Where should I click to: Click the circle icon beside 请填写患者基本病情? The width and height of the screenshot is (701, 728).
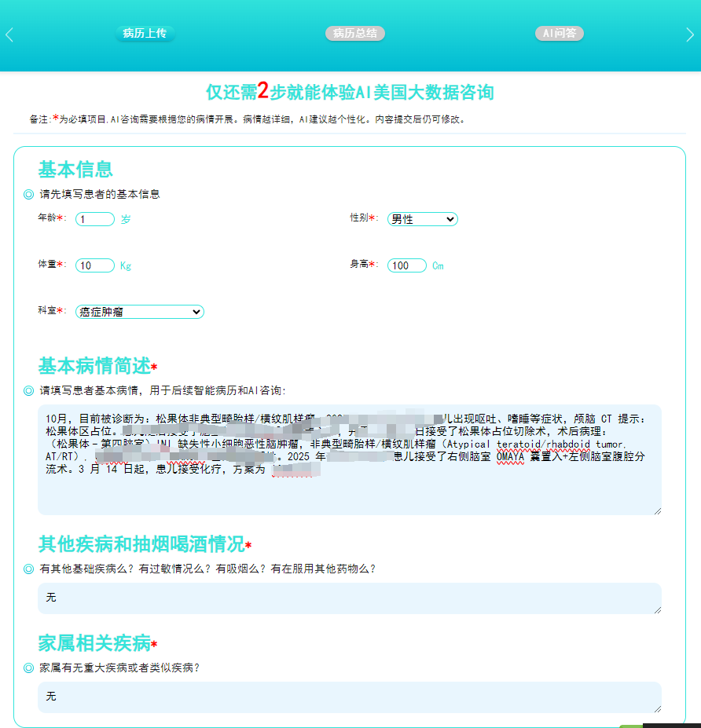coord(28,390)
